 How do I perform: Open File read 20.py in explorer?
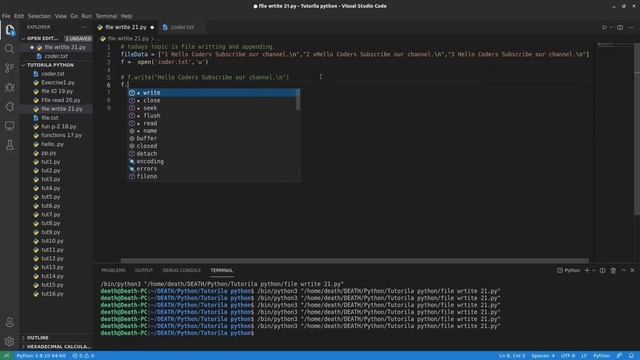(x=61, y=100)
